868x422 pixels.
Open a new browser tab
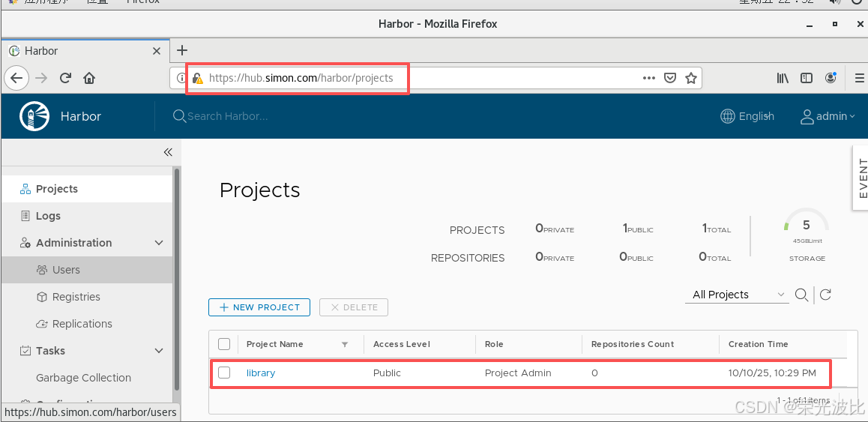[x=182, y=51]
